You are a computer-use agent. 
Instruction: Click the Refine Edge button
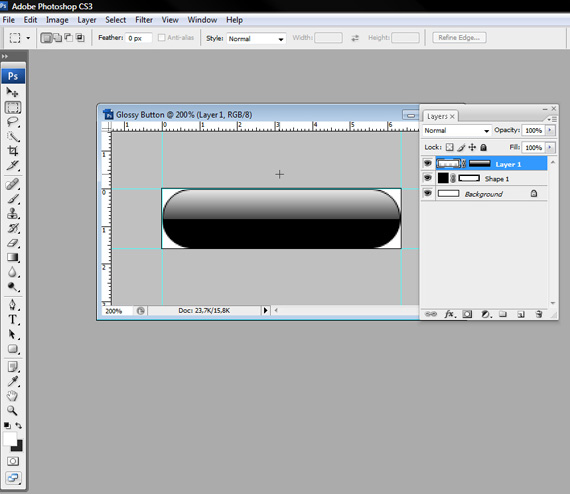point(459,37)
